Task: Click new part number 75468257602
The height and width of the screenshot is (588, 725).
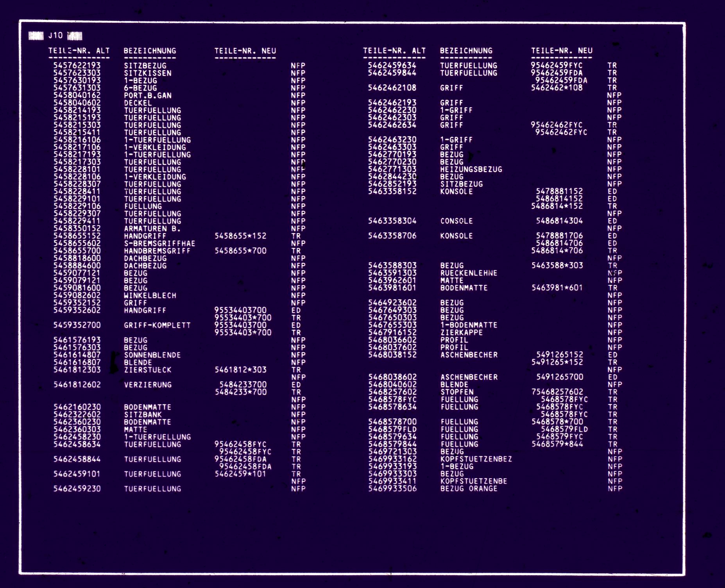Action: [557, 392]
